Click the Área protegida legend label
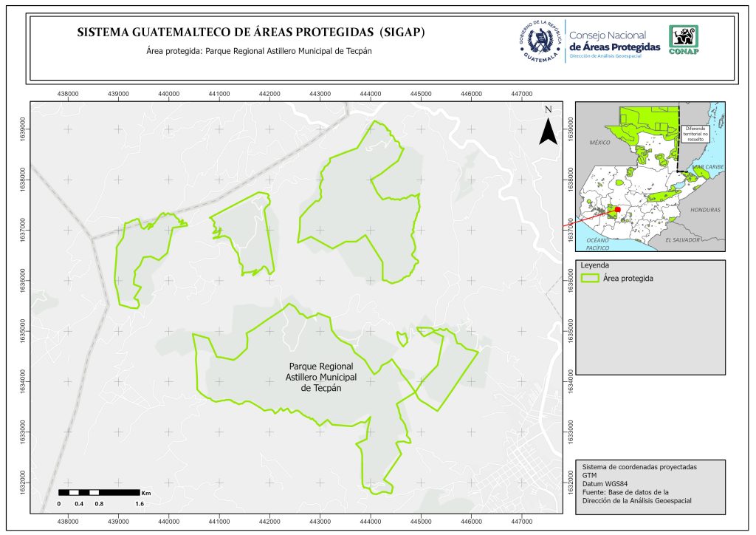This screenshot has width=756, height=535. click(628, 279)
